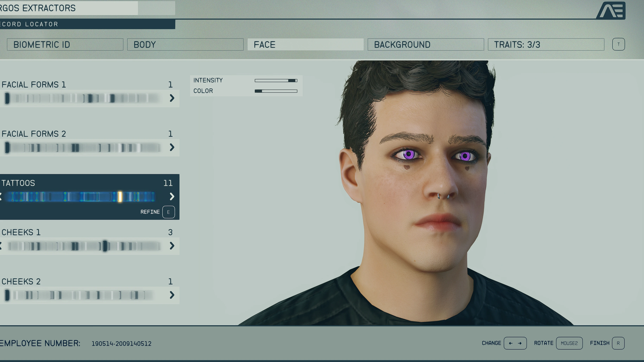The height and width of the screenshot is (362, 644).
Task: Click the Refine label
Action: click(x=150, y=212)
